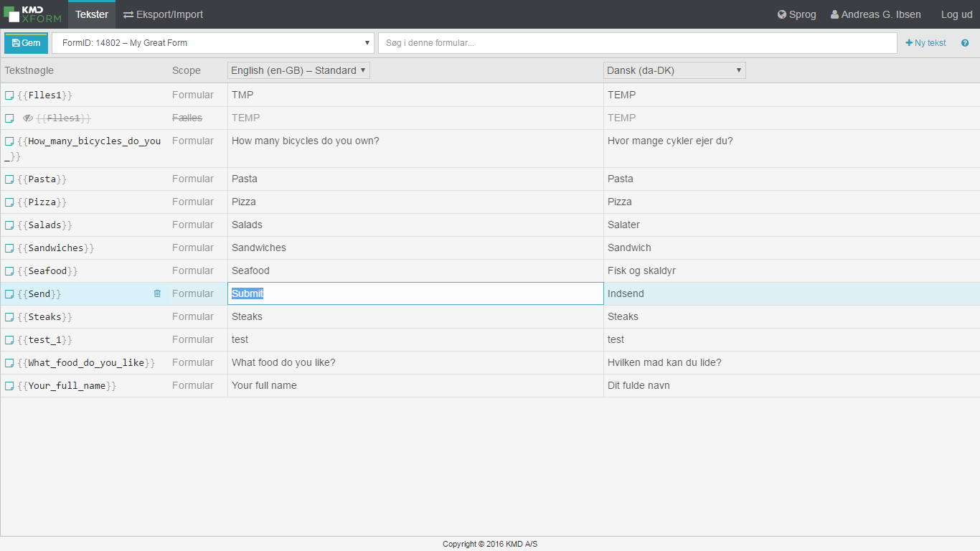Click the note icon beside the Seafood key
Viewport: 980px width, 551px height.
point(9,271)
